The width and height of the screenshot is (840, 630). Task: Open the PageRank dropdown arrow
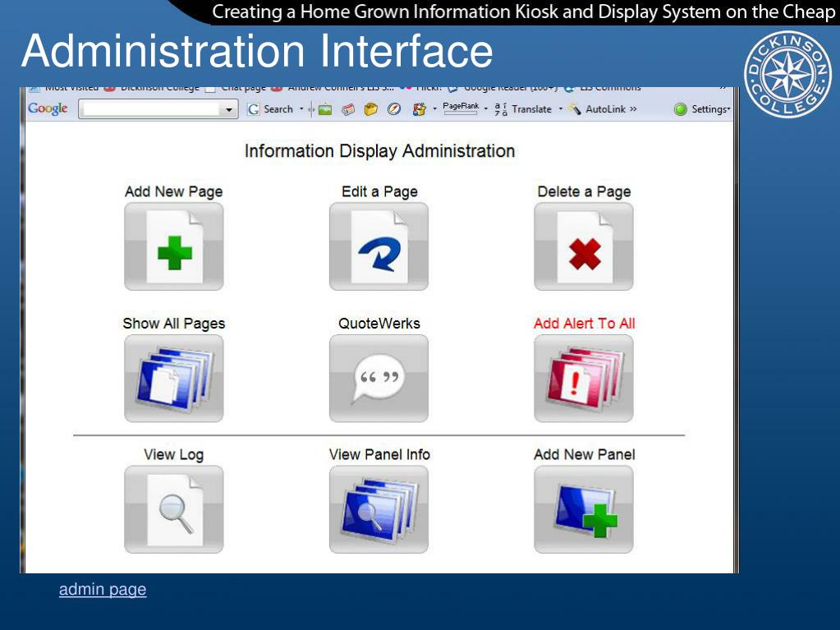point(486,108)
